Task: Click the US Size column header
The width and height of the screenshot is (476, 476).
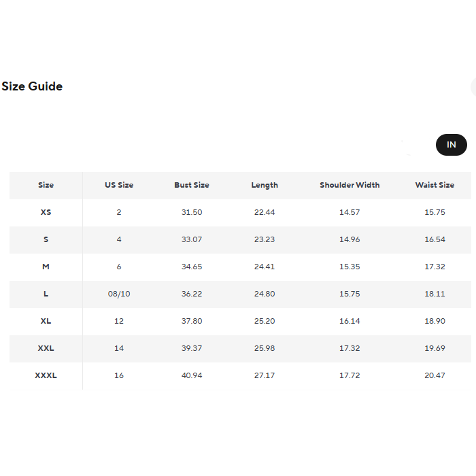Action: point(119,185)
